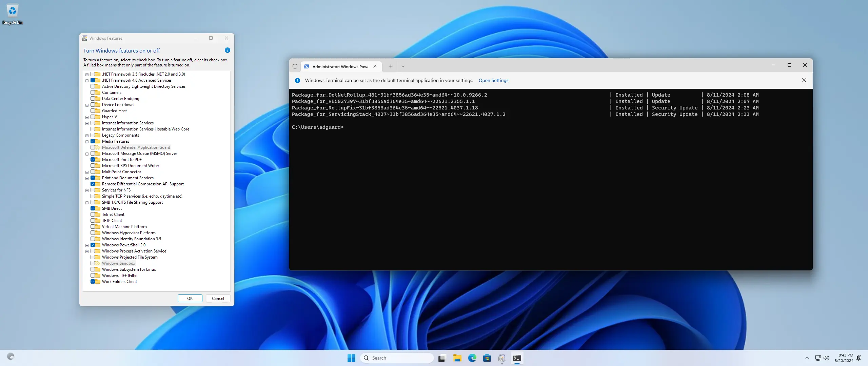Open the Windows Start menu icon
This screenshot has width=868, height=366.
click(351, 358)
